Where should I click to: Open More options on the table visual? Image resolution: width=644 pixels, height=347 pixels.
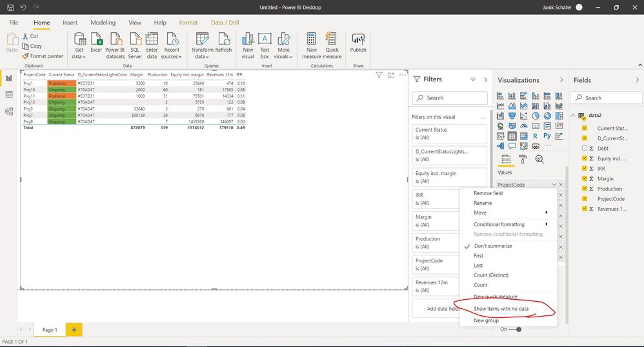(403, 75)
